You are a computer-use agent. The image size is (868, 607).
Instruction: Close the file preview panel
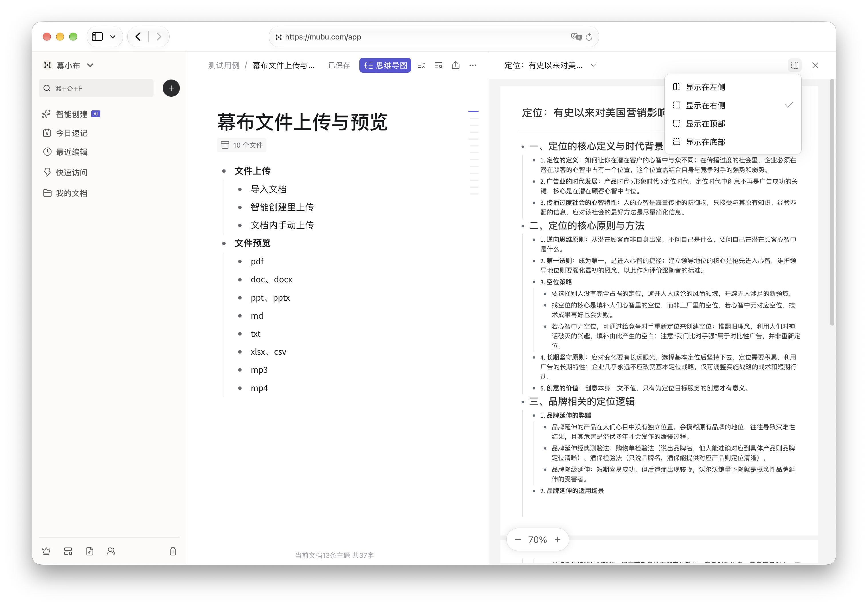[815, 65]
